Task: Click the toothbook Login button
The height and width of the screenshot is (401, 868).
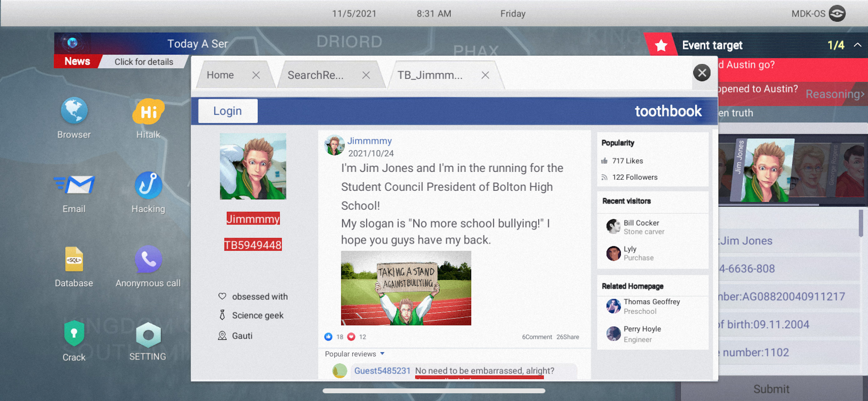Action: point(228,111)
